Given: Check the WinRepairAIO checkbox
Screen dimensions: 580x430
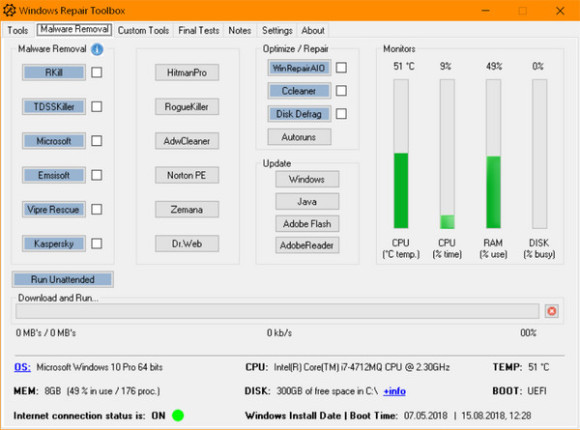Looking at the screenshot, I should coord(341,68).
